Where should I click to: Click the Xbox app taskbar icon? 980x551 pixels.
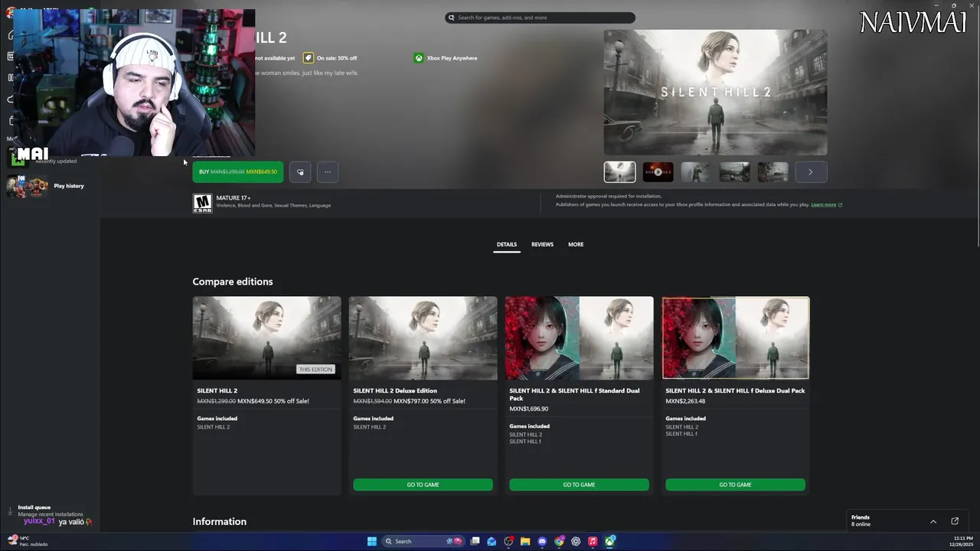(610, 541)
